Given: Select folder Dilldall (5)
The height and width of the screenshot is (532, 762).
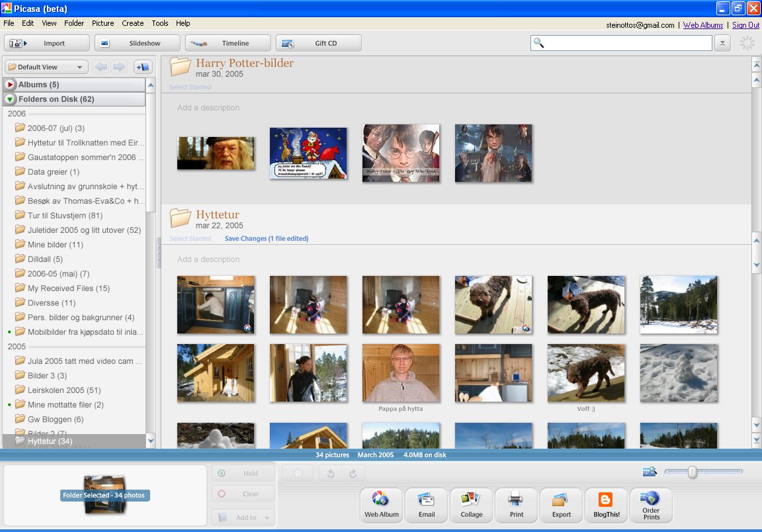Looking at the screenshot, I should [x=45, y=259].
